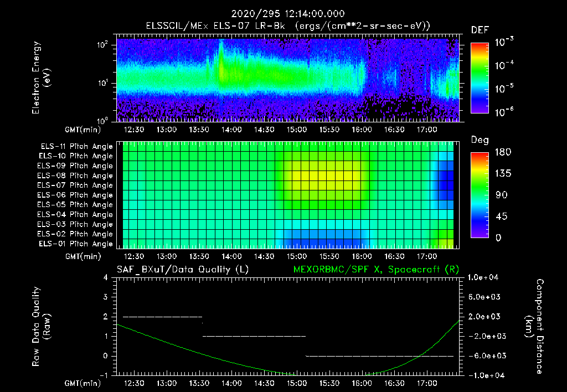The image size is (567, 392).
Task: Select the ELS-09 Pitch Angle row label
Action: [x=75, y=166]
